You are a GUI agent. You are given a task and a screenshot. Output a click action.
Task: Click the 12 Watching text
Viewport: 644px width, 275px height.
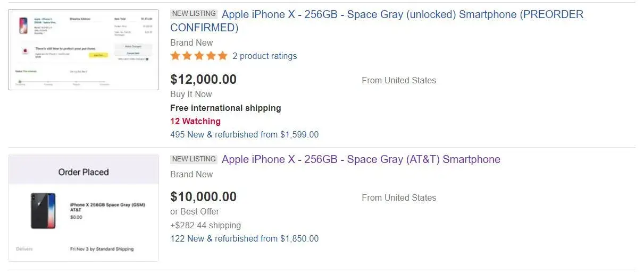(195, 121)
